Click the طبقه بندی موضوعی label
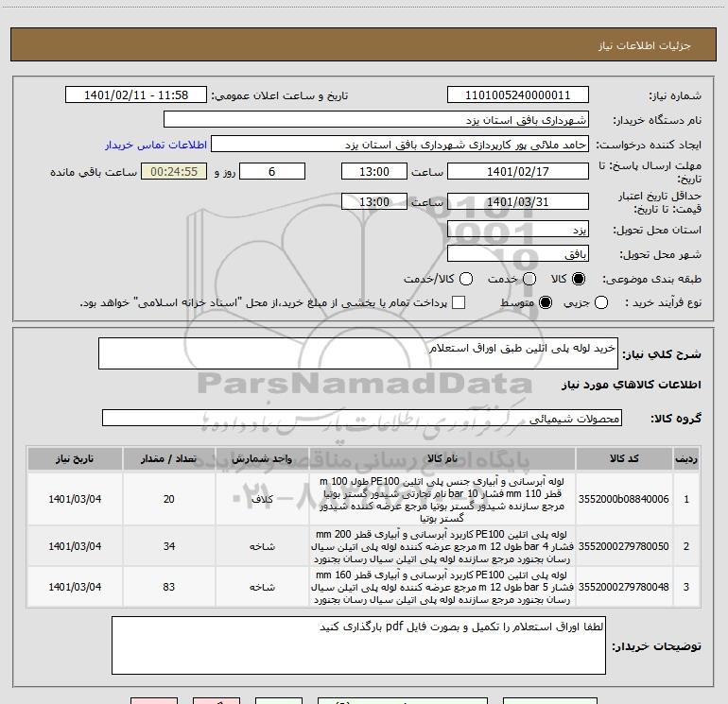 click(x=651, y=280)
